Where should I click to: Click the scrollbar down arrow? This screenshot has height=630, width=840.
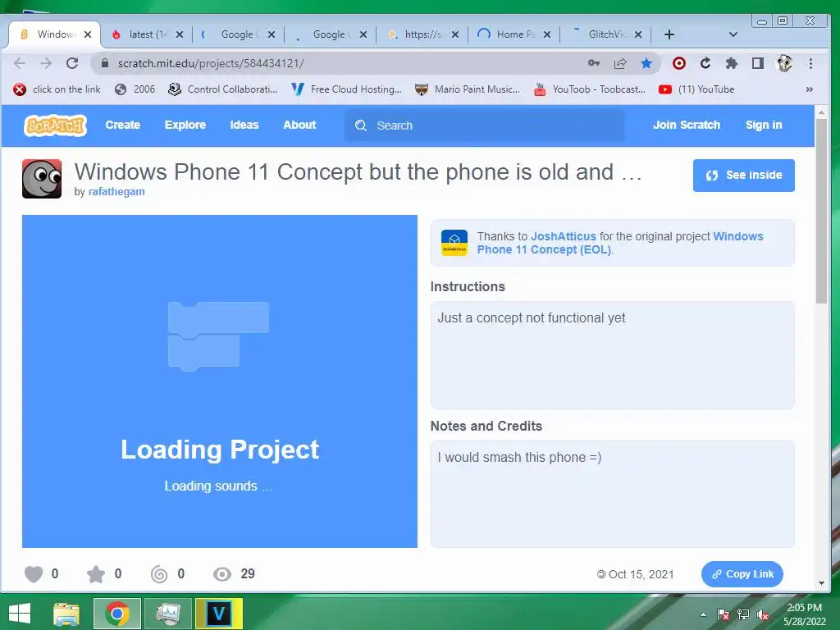tap(821, 583)
